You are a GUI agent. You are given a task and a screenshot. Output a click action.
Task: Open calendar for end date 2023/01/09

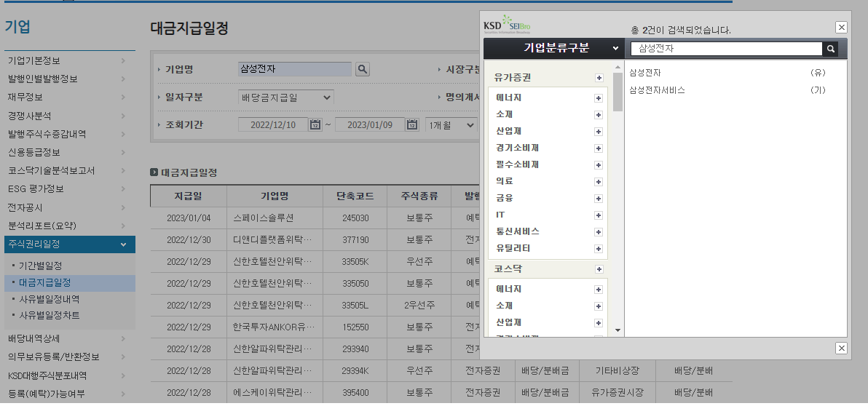pyautogui.click(x=412, y=124)
